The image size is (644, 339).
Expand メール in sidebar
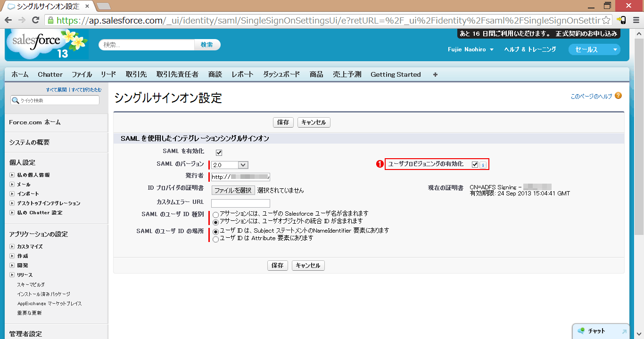tap(12, 185)
